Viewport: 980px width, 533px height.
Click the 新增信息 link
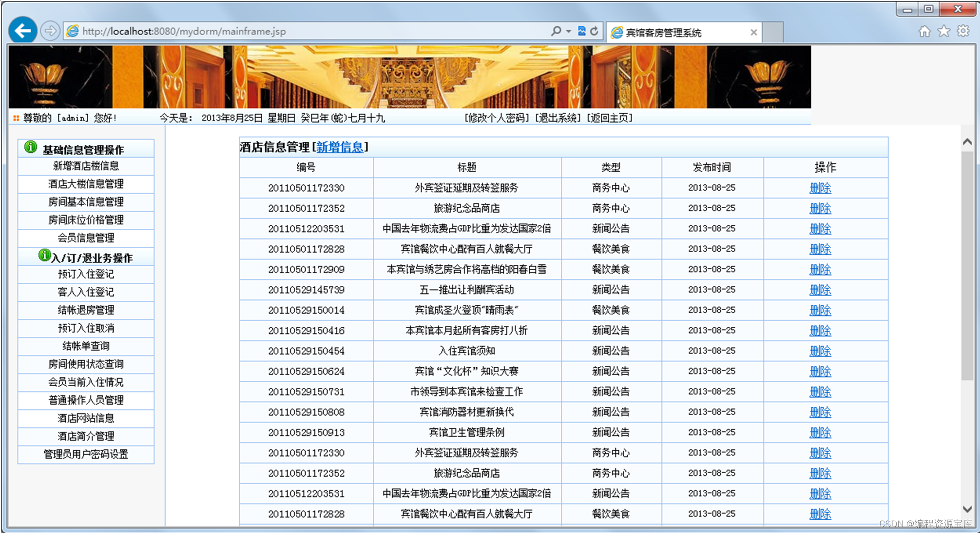click(x=340, y=147)
